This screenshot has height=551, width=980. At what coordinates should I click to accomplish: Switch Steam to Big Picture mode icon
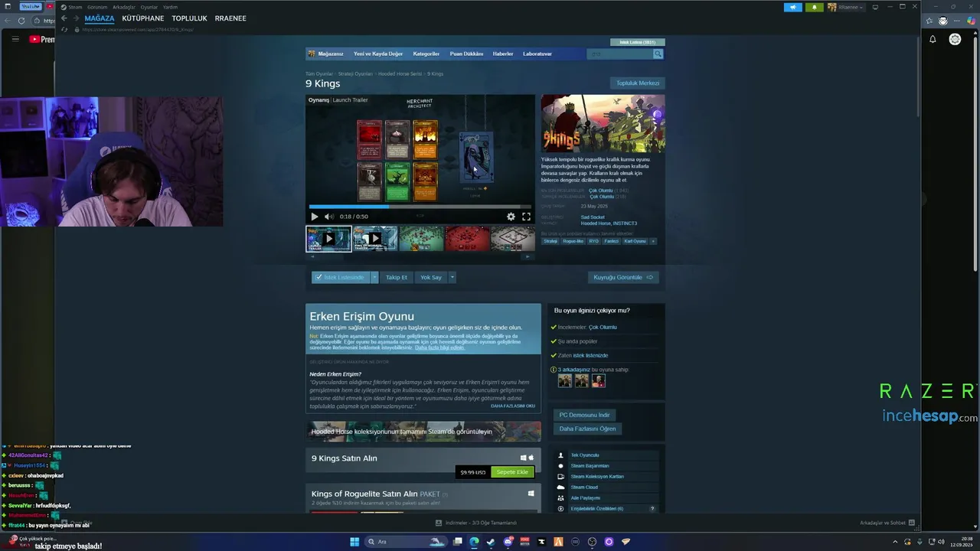pyautogui.click(x=875, y=7)
